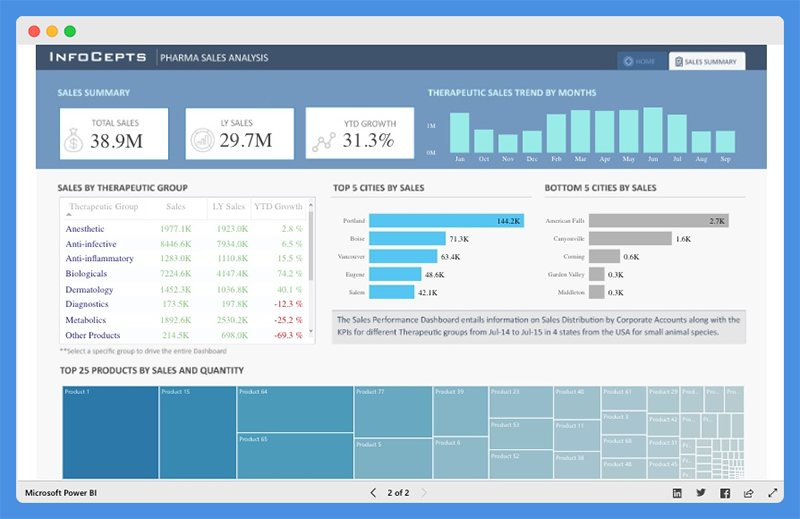This screenshot has height=519, width=800.
Task: Sort table by YTD Growth column
Action: pyautogui.click(x=277, y=207)
